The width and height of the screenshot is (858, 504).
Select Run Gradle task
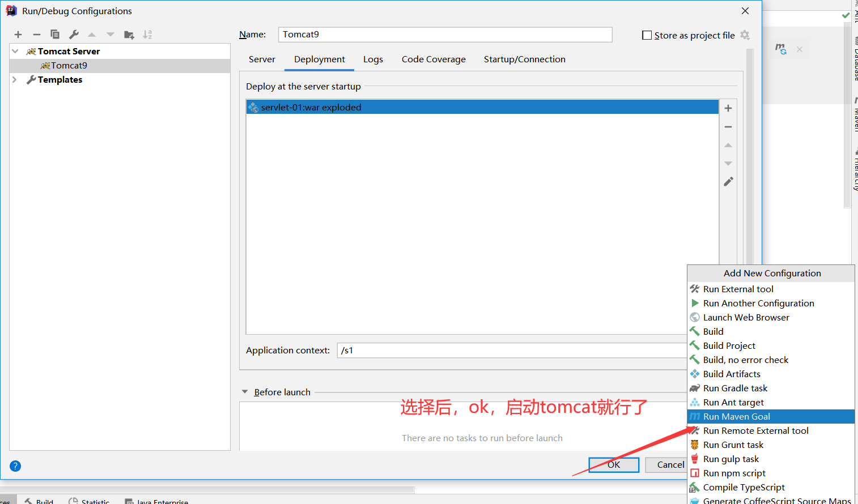click(x=771, y=388)
